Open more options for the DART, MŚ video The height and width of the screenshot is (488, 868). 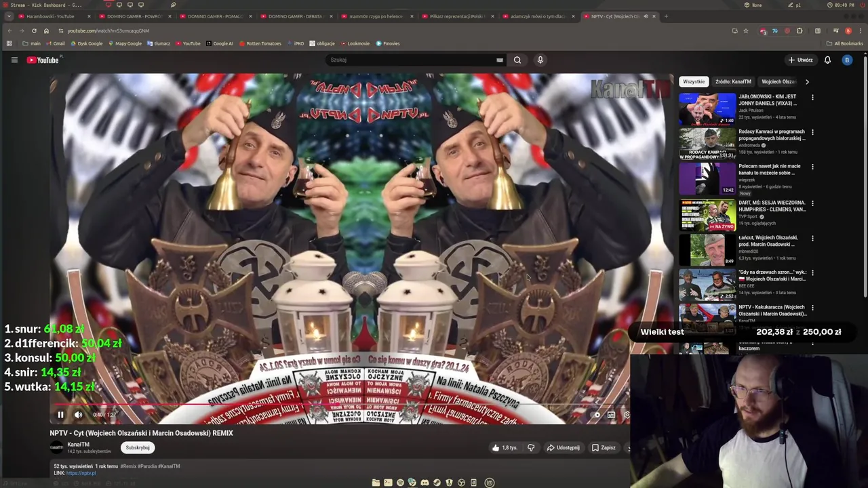point(812,203)
